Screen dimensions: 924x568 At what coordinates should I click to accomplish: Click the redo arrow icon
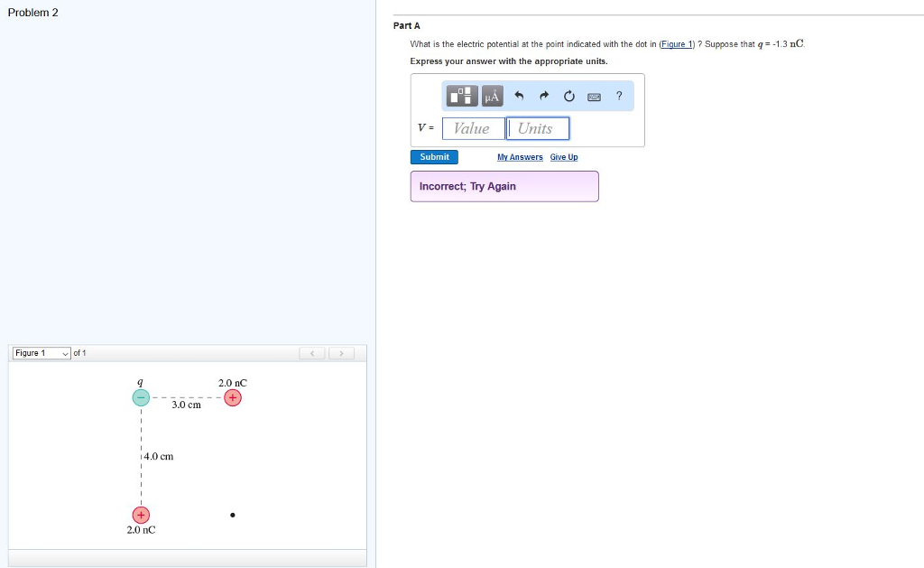(x=544, y=96)
